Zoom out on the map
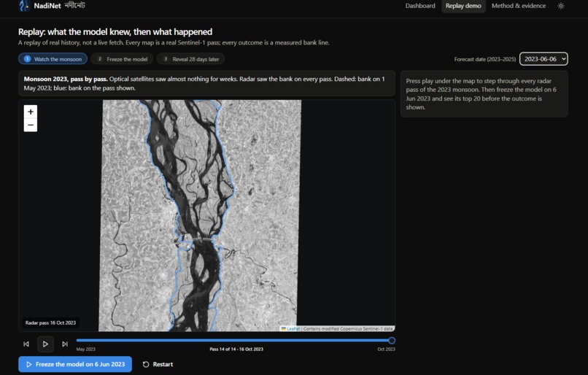This screenshot has height=375, width=588. 31,125
